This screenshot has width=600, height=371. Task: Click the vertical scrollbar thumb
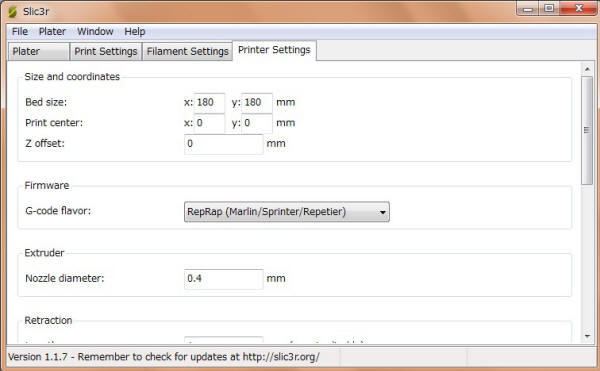[x=587, y=130]
